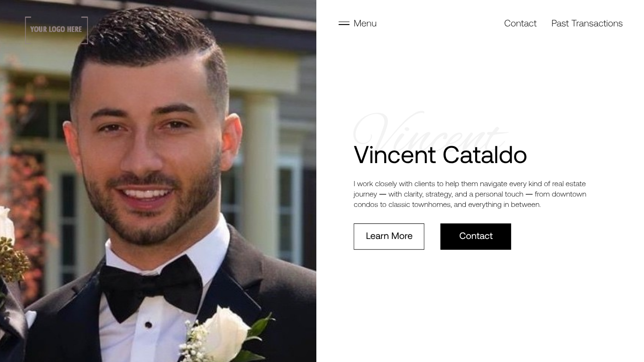Click the word 'Transactions' in the nav

[x=597, y=23]
